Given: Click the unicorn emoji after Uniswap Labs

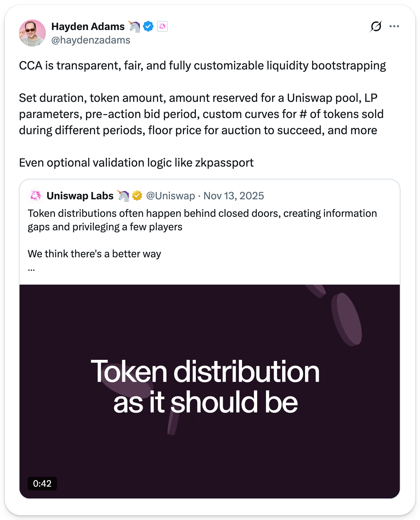Looking at the screenshot, I should pos(123,196).
